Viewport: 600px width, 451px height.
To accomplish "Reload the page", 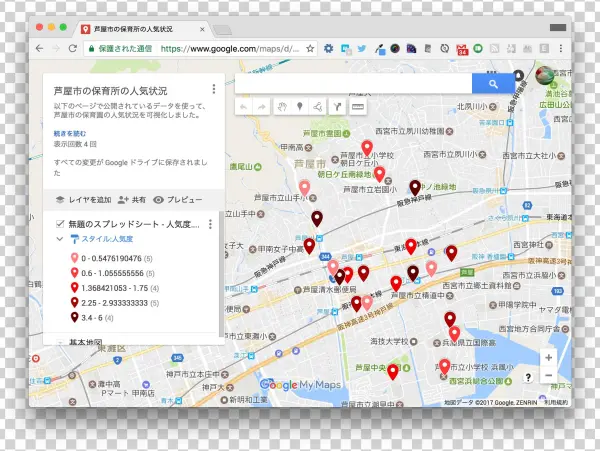I will tap(73, 49).
